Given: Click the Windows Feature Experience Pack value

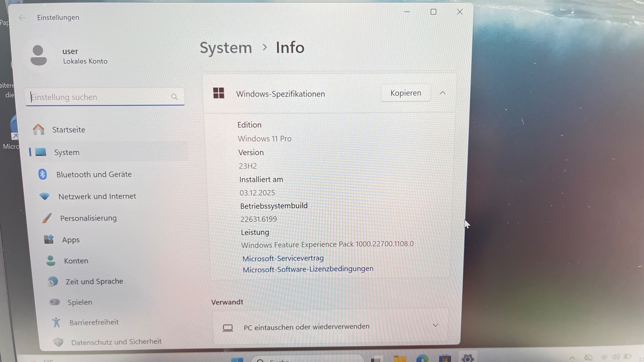Looking at the screenshot, I should pyautogui.click(x=327, y=244).
